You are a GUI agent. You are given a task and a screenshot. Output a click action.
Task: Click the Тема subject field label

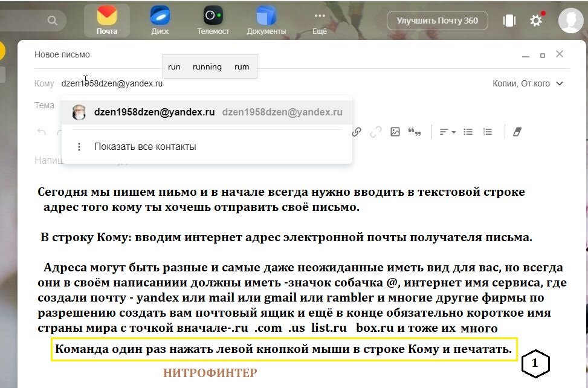44,105
